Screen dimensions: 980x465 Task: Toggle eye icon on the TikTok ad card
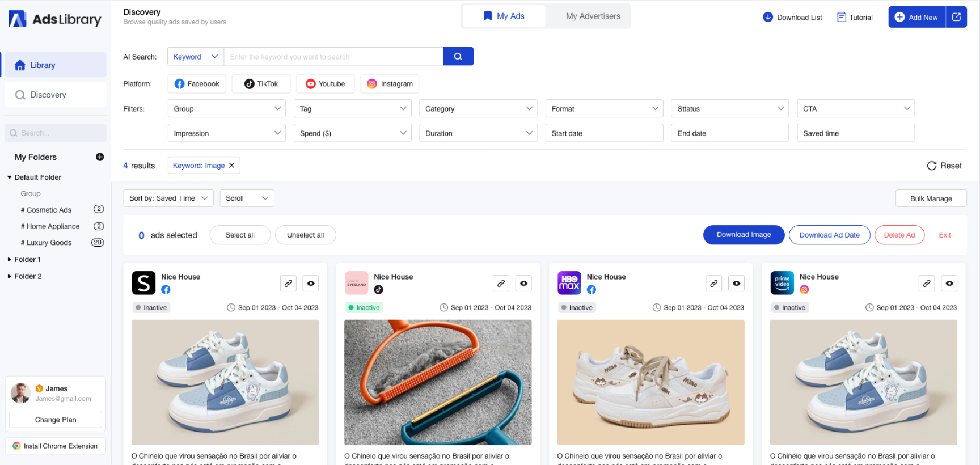click(523, 284)
